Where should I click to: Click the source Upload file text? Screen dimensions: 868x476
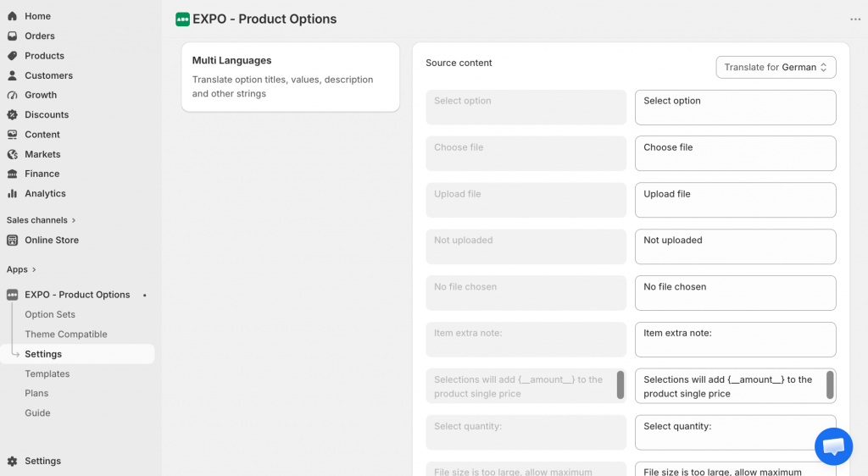[458, 194]
